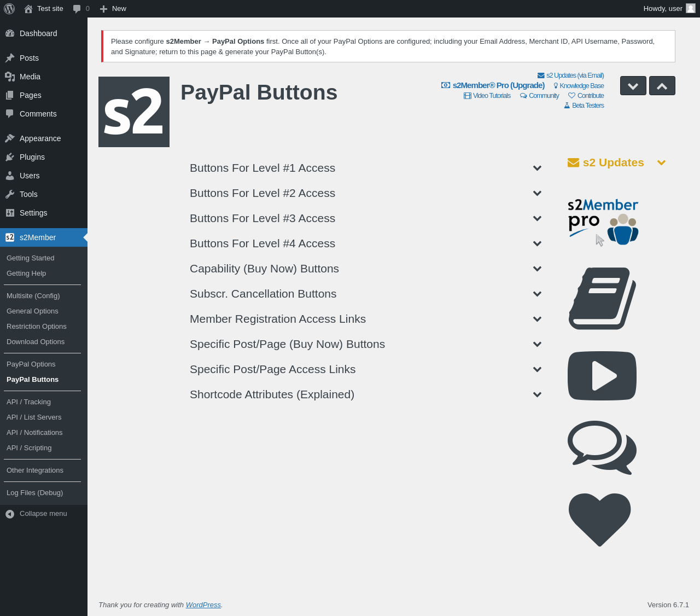The height and width of the screenshot is (616, 700).
Task: Open Log Files (Debug)
Action: point(44,493)
